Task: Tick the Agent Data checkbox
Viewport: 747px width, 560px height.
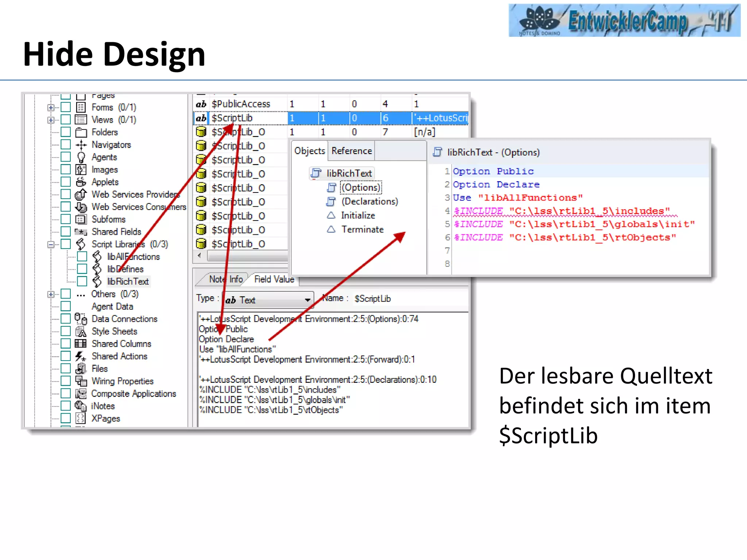Action: pos(66,306)
